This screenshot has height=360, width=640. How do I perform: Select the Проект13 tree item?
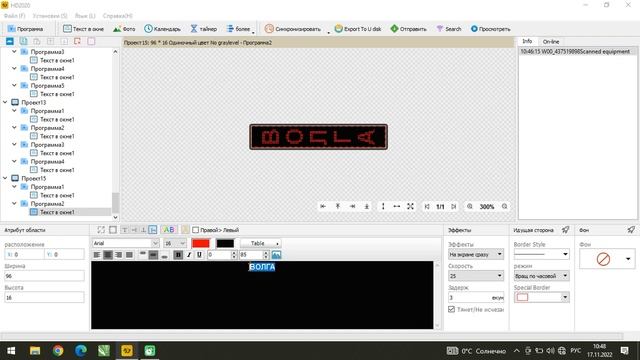[33, 102]
